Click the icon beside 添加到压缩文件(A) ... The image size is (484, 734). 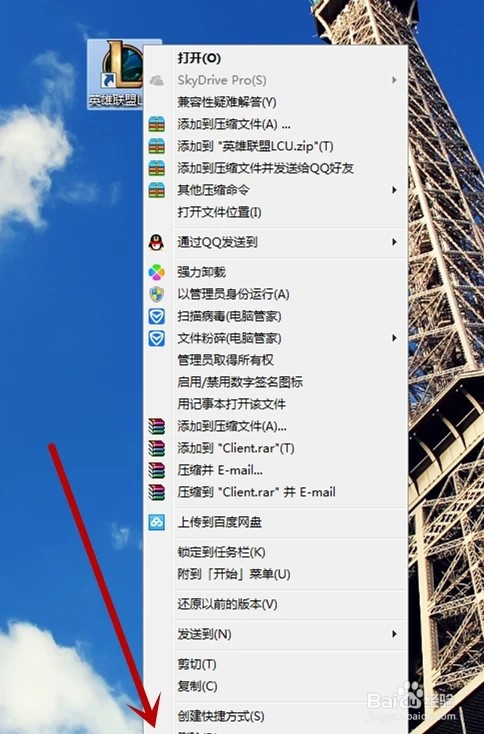pyautogui.click(x=156, y=125)
